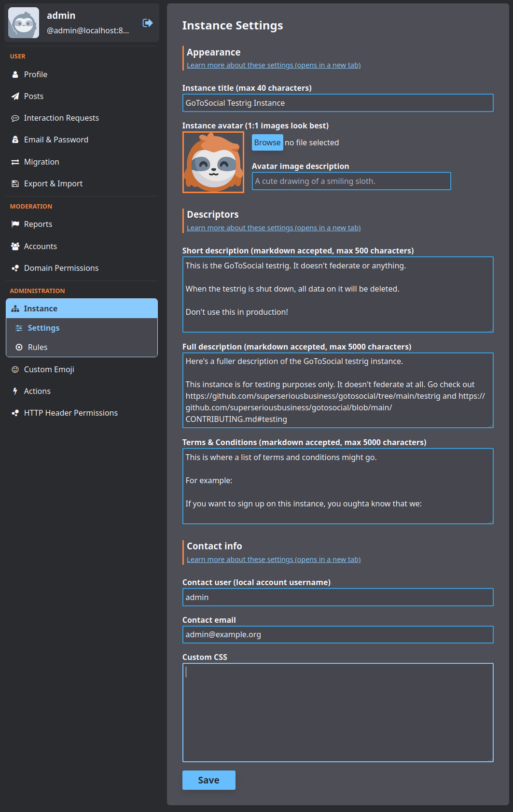
Task: Click inside the Custom CSS textarea
Action: [338, 712]
